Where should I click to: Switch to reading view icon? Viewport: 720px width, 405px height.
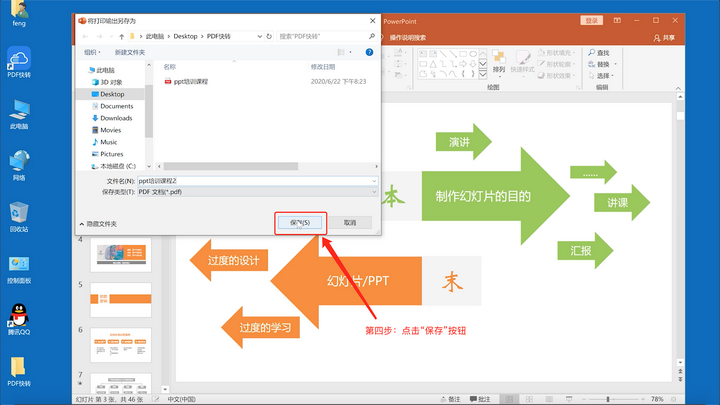(x=549, y=399)
